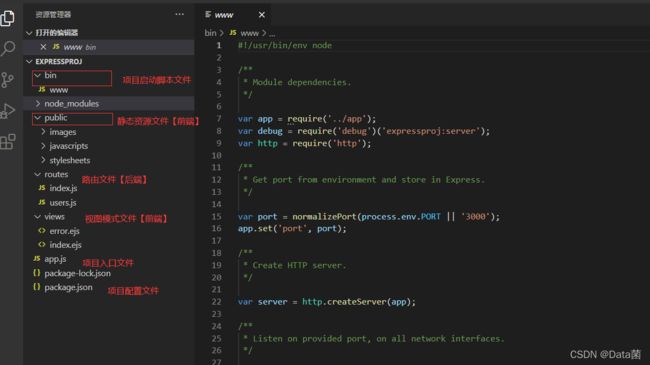The width and height of the screenshot is (650, 365).
Task: Open the Search view in activity bar
Action: 8,49
